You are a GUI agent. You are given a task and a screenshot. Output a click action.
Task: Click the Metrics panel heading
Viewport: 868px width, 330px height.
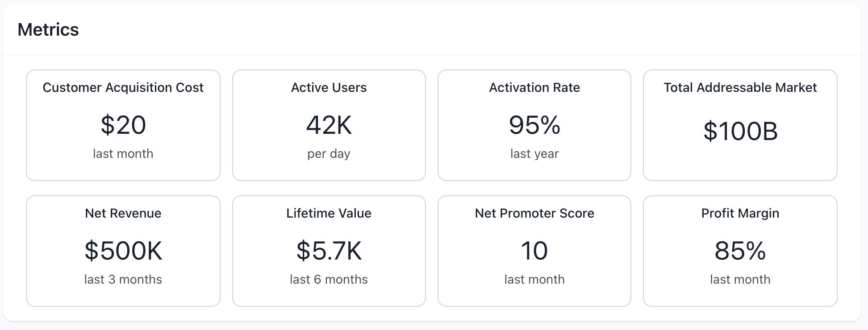(48, 30)
